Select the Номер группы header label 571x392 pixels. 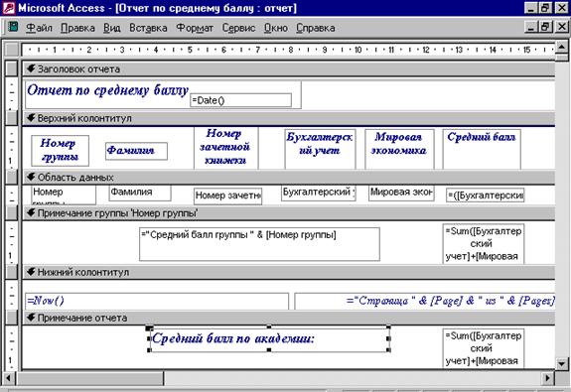pos(61,150)
